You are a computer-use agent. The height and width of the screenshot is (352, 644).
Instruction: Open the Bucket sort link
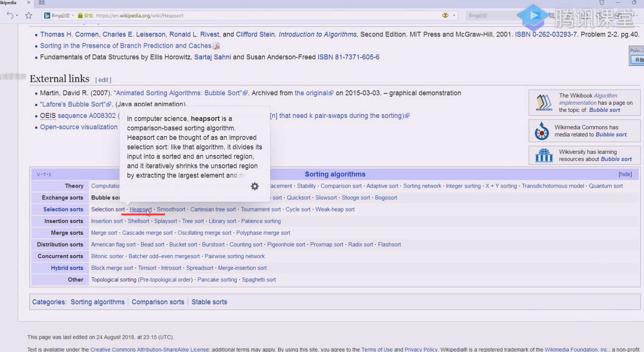pos(183,245)
